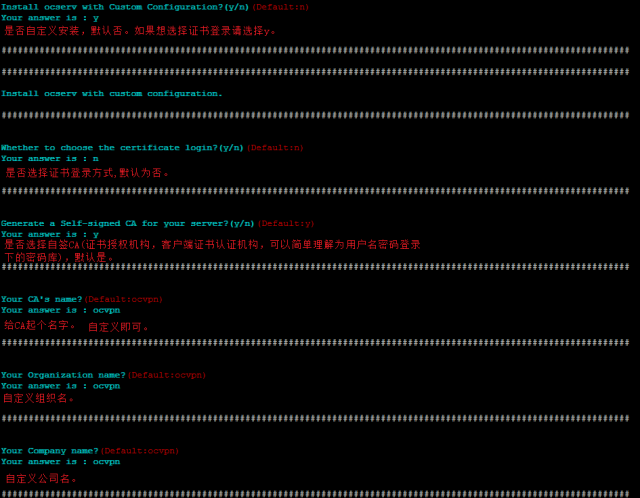Click 'Install ocserv with custom configuration.' line
Screen dimensions: 640x498
(x=111, y=93)
